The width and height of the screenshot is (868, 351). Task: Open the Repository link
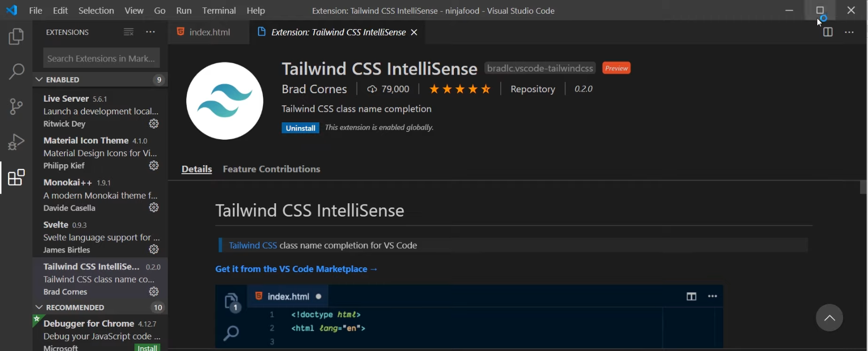point(533,89)
